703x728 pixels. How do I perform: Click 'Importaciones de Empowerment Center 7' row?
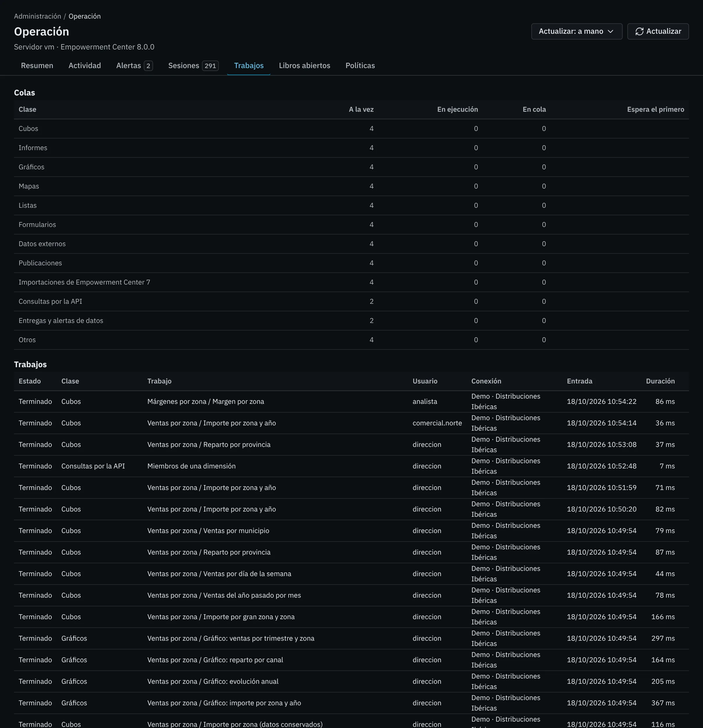tap(351, 282)
